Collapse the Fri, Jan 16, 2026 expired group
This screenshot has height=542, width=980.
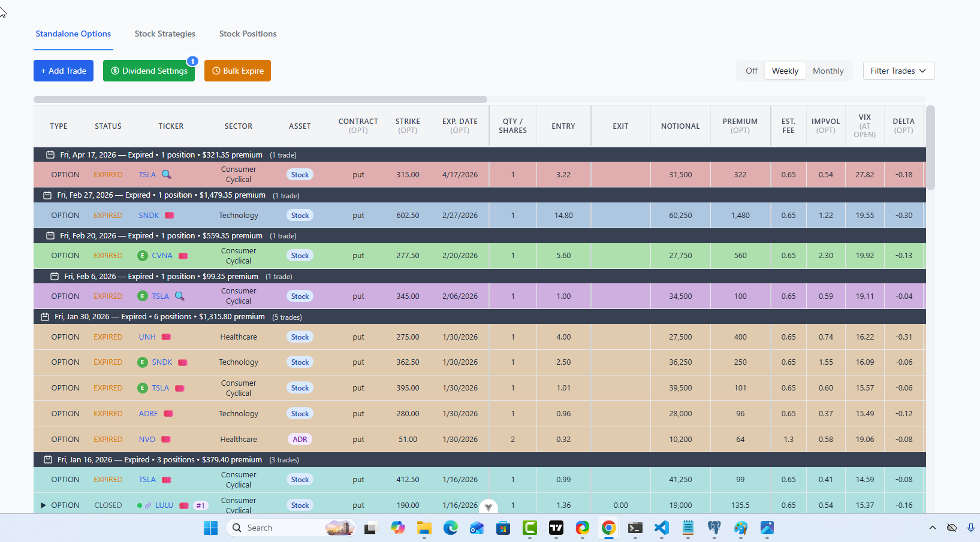(x=480, y=459)
